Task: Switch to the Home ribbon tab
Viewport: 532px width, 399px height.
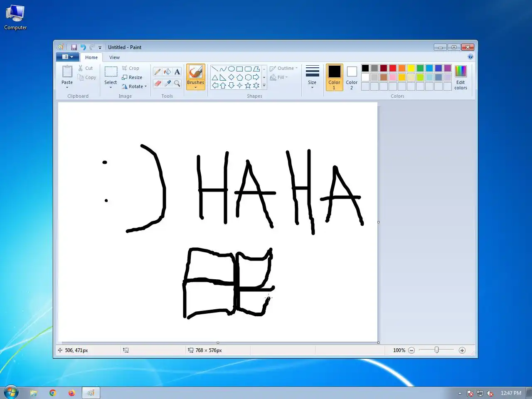Action: (91, 57)
